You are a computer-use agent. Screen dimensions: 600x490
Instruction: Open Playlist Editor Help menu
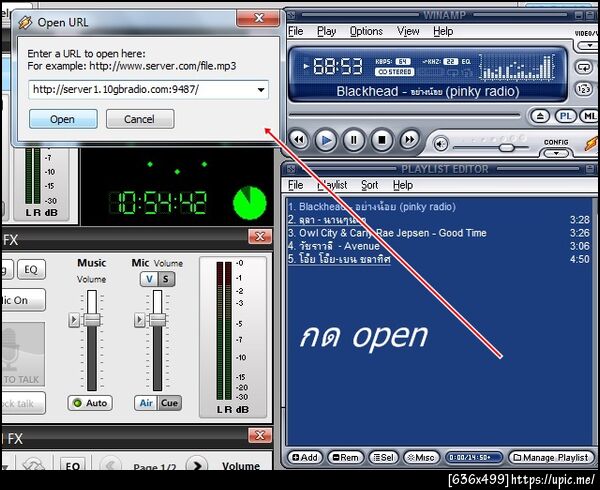click(403, 185)
